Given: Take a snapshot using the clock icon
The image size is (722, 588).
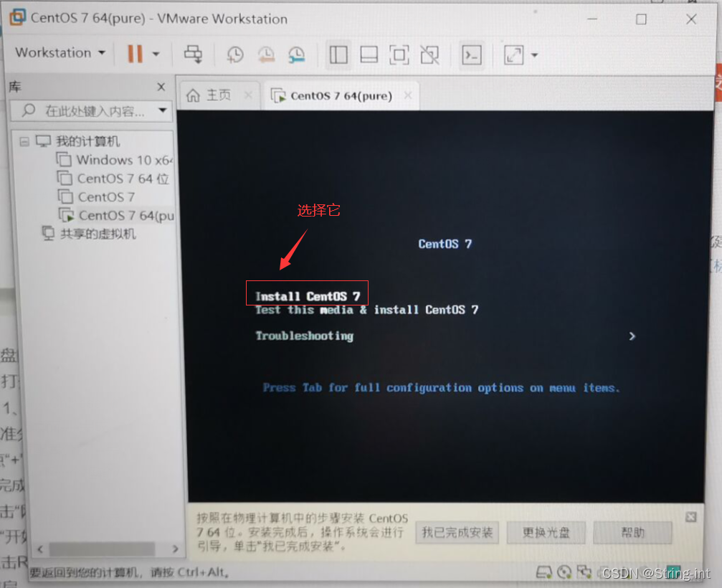Looking at the screenshot, I should [x=234, y=54].
